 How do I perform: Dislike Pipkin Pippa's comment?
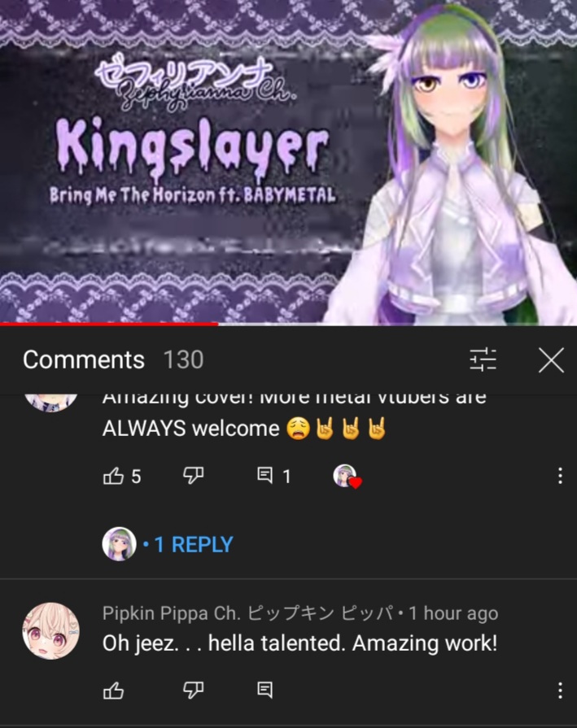[193, 691]
